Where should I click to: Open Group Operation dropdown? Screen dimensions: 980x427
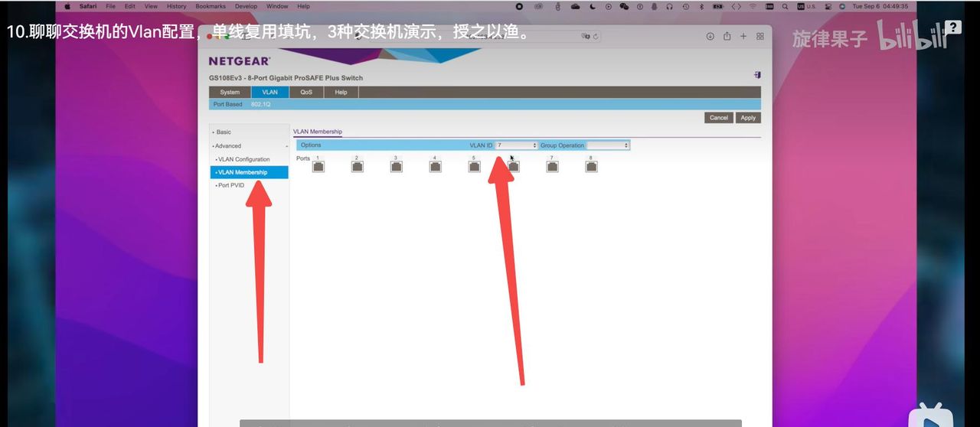tap(608, 145)
